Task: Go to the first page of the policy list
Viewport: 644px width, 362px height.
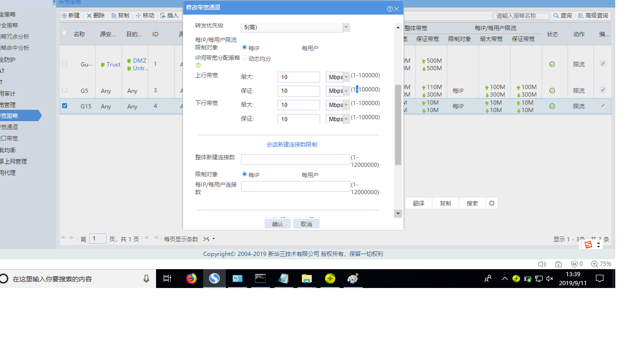Action: tap(64, 238)
